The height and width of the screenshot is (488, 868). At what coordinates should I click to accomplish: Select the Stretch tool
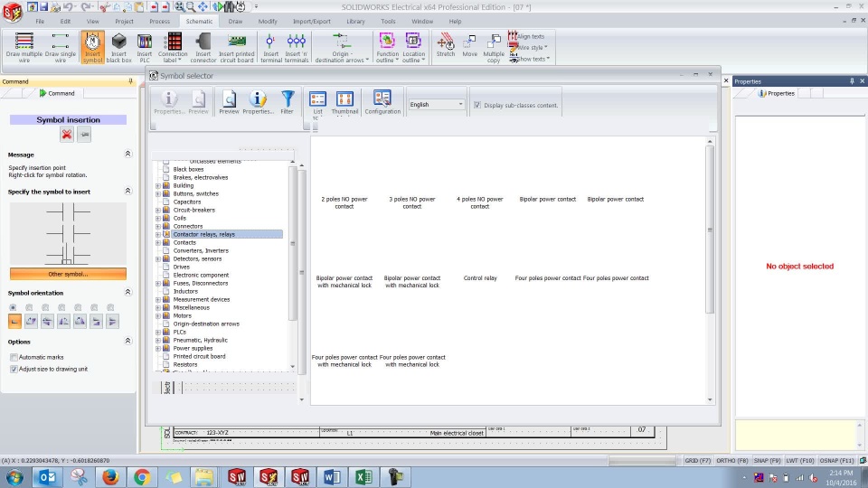click(446, 45)
